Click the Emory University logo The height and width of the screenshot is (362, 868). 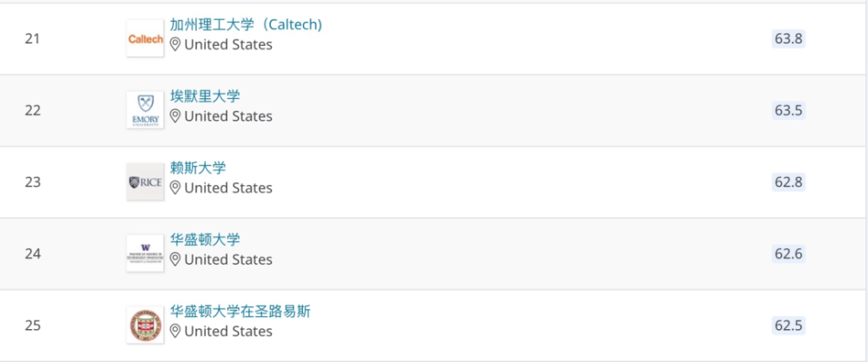click(145, 110)
